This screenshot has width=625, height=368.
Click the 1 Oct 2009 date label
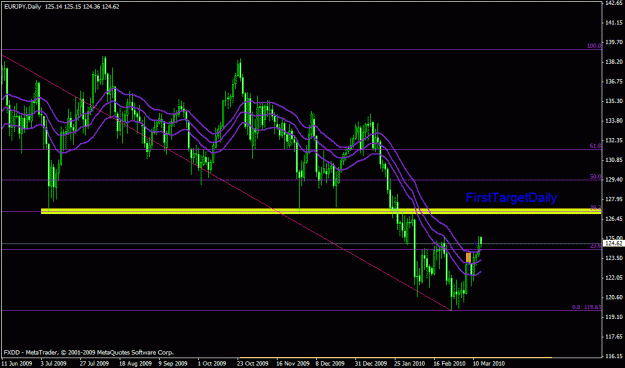click(x=212, y=363)
